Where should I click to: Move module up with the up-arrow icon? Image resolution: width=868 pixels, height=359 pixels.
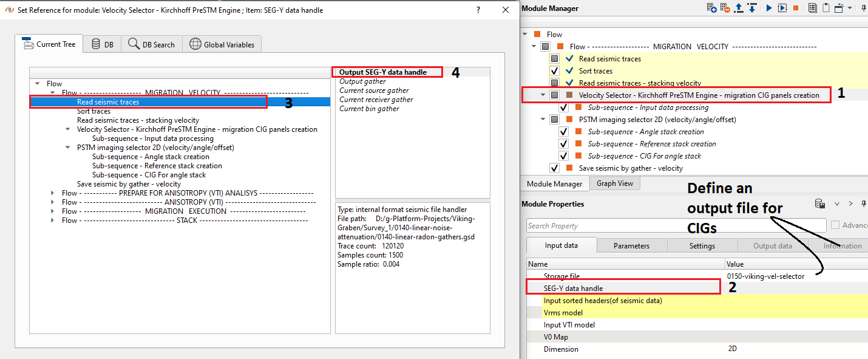click(x=739, y=9)
